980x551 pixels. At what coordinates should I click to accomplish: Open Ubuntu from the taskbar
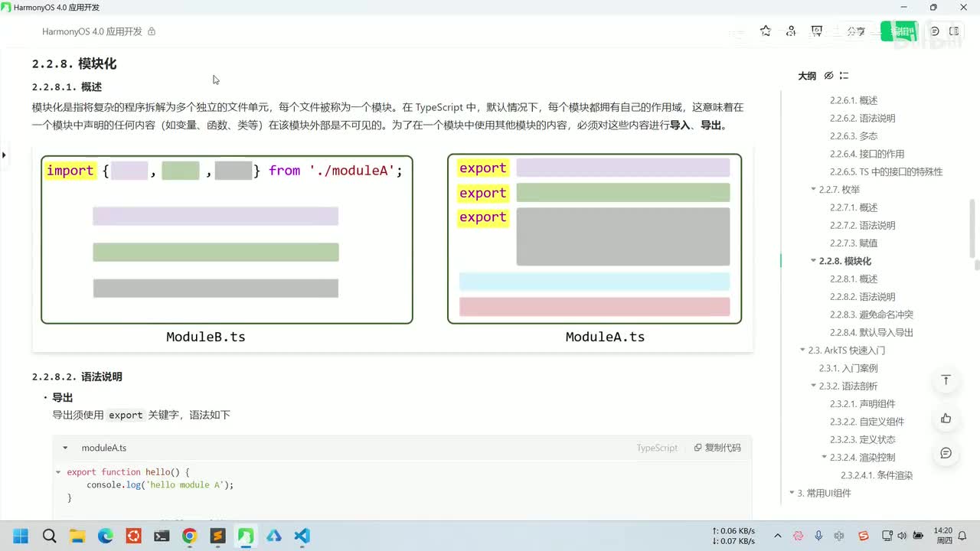133,536
